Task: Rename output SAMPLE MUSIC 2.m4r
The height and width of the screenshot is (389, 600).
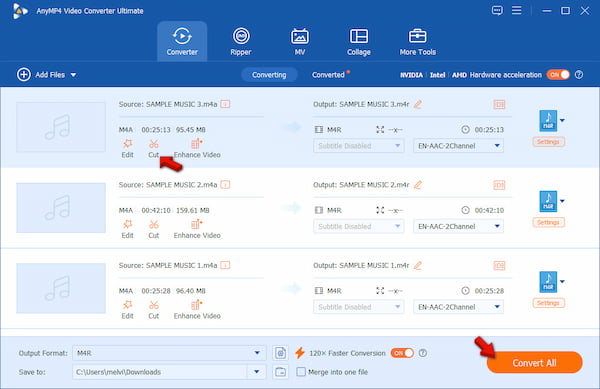Action: coord(418,185)
